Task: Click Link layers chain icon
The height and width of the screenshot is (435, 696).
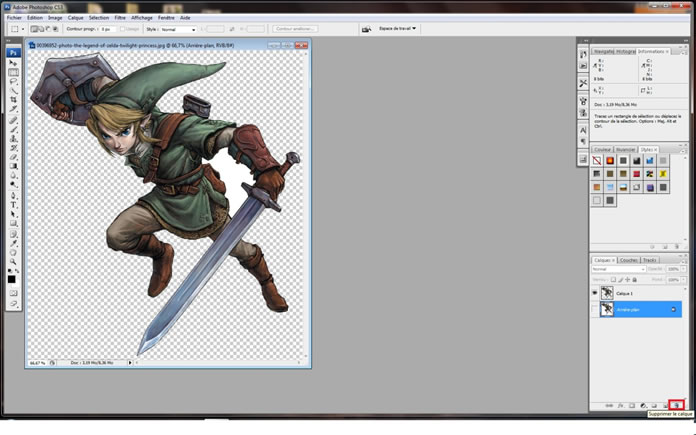Action: point(609,406)
